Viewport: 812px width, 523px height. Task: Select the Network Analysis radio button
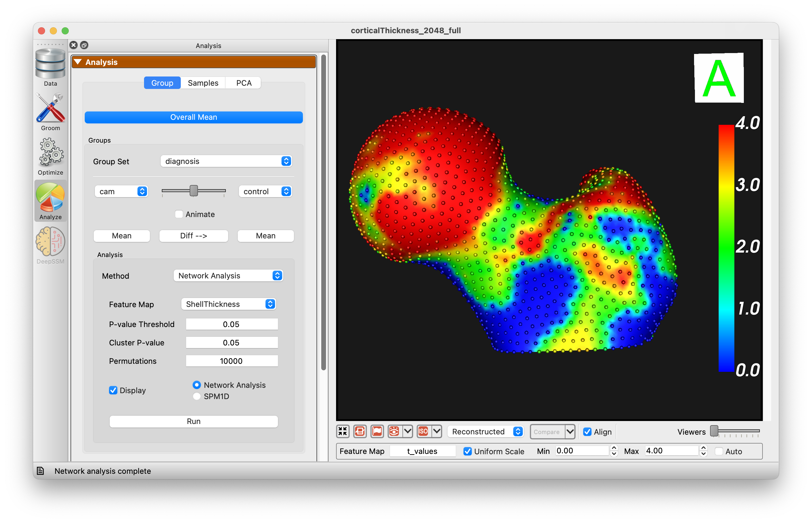(196, 385)
